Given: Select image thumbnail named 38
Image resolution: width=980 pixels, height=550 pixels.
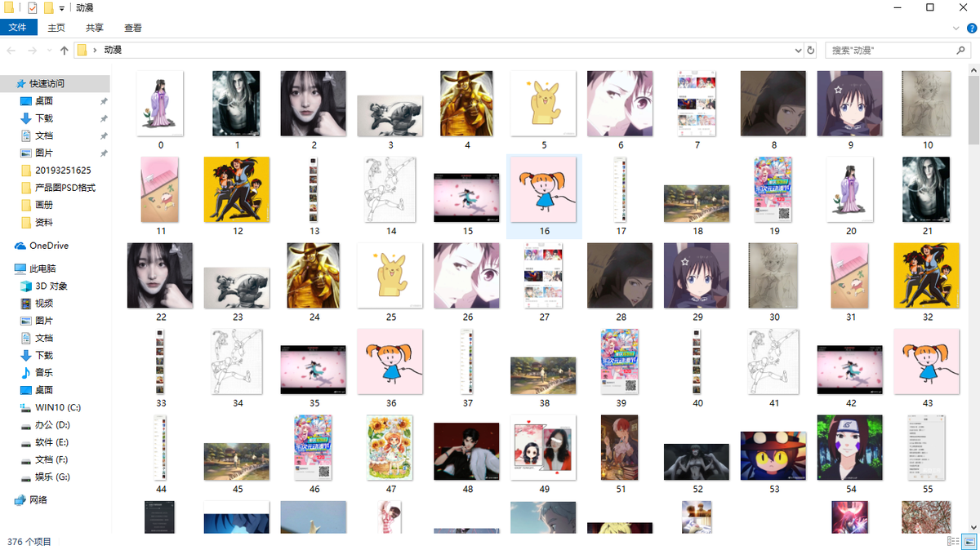Looking at the screenshot, I should pos(544,375).
